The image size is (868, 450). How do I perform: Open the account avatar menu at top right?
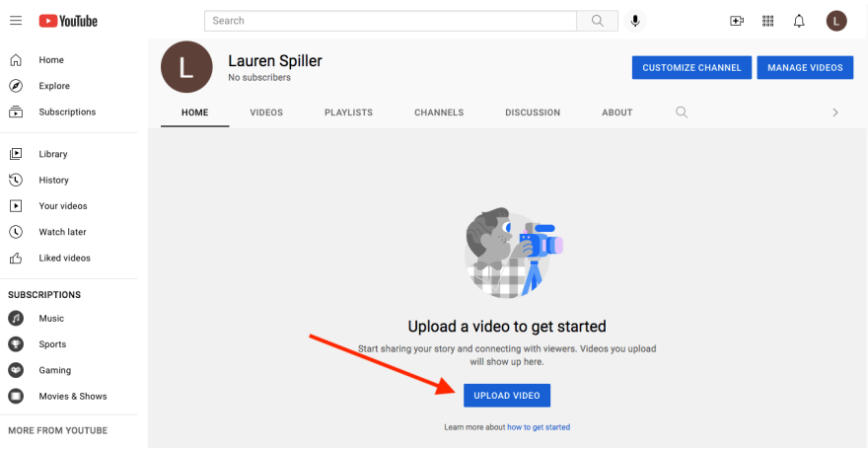point(836,21)
